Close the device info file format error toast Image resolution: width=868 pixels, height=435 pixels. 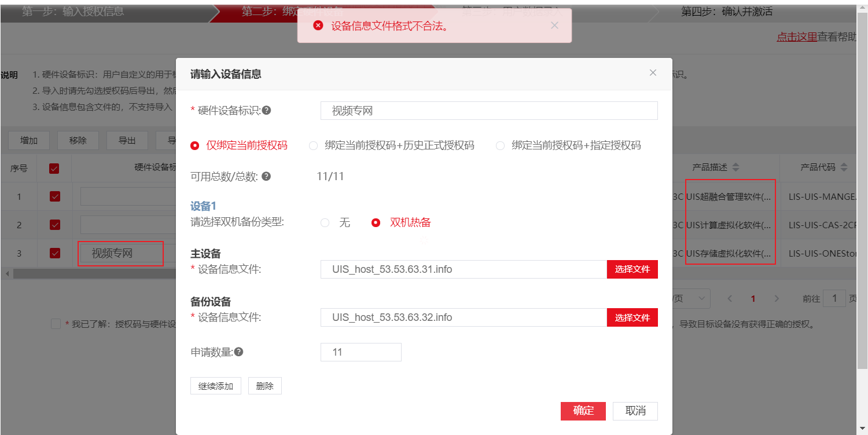point(554,25)
